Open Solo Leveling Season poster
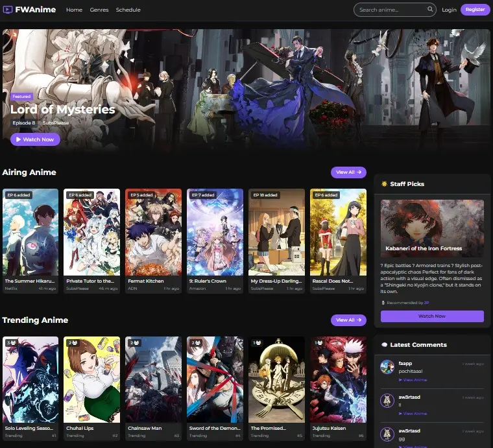Image resolution: width=493 pixels, height=448 pixels. (30, 379)
